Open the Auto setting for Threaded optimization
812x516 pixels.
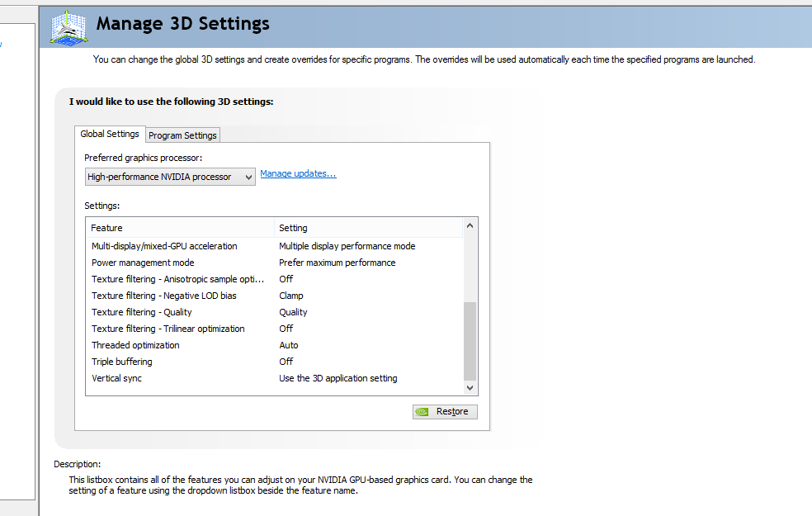(289, 346)
